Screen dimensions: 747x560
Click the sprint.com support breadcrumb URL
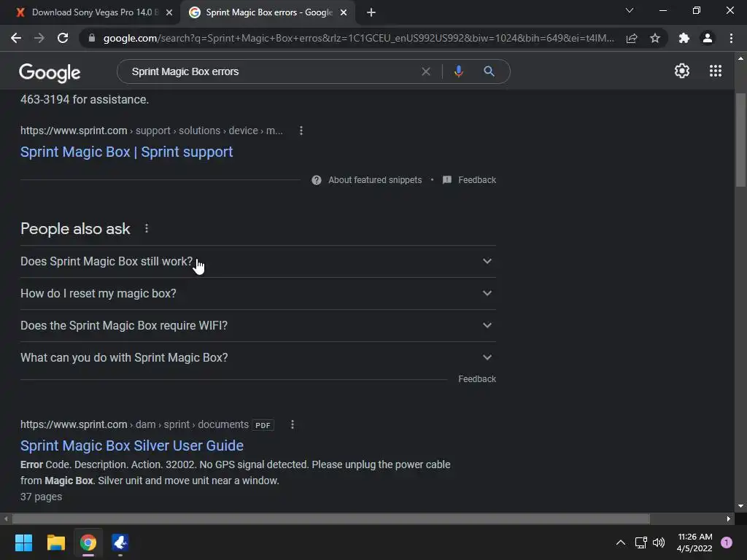point(152,131)
